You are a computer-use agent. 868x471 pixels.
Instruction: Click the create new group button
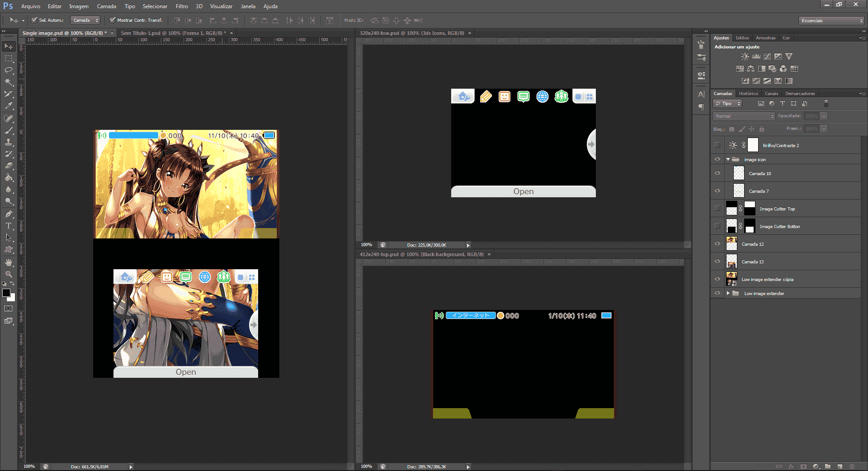click(x=827, y=466)
